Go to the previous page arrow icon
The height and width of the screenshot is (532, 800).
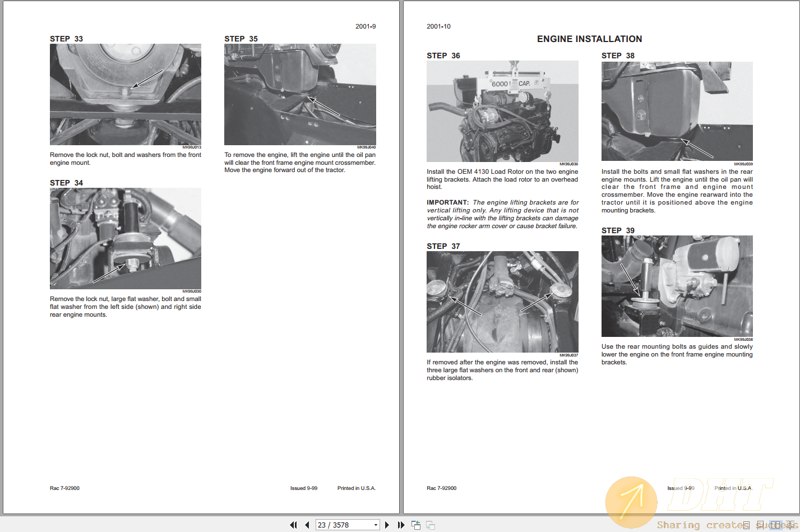coord(307,525)
